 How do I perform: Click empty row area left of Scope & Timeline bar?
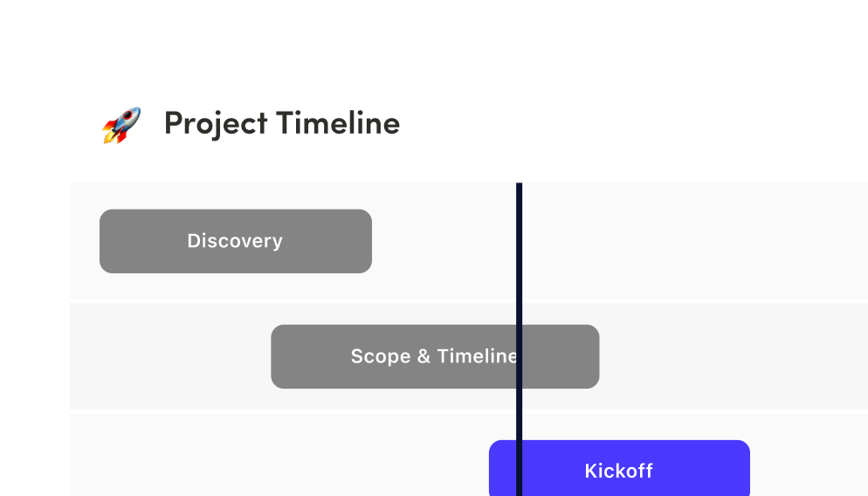170,356
